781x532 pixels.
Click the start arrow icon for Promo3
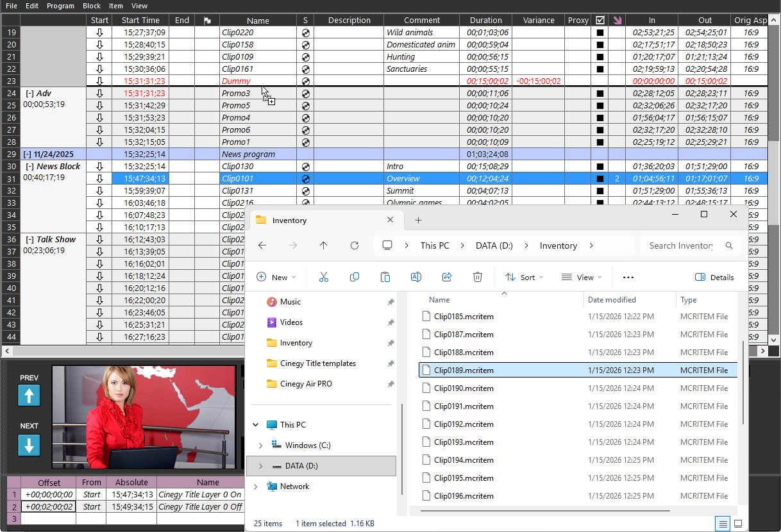(99, 94)
